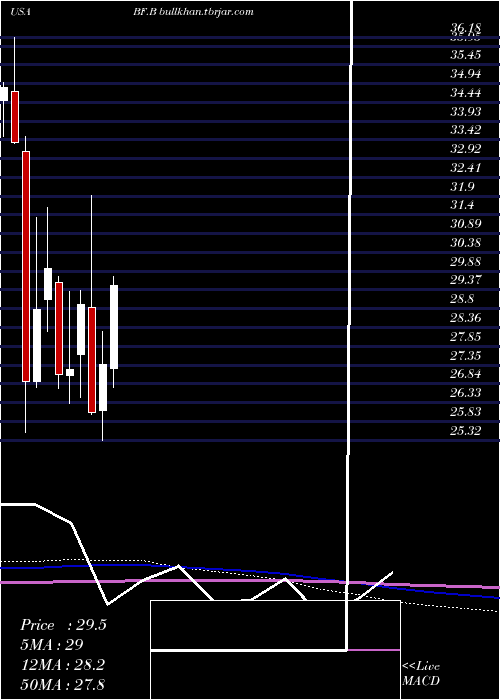
Task: Select the 27.85 price axis label
Action: coord(466,337)
